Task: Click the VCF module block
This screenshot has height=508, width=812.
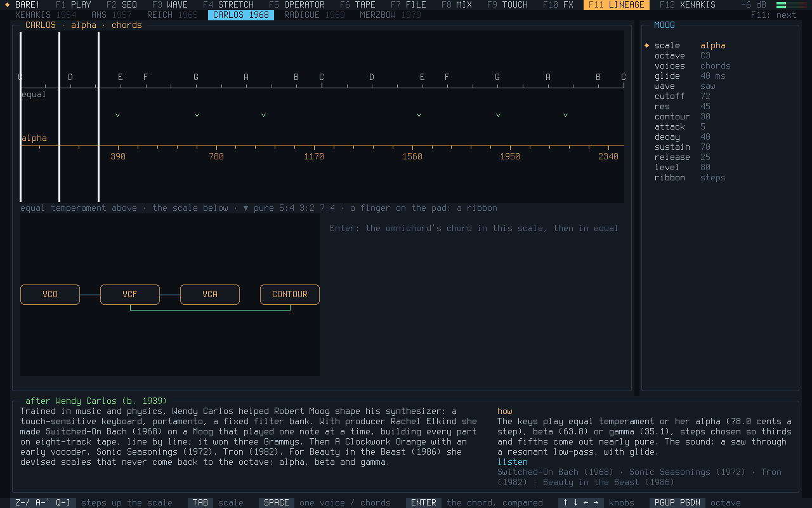Action: pos(130,295)
